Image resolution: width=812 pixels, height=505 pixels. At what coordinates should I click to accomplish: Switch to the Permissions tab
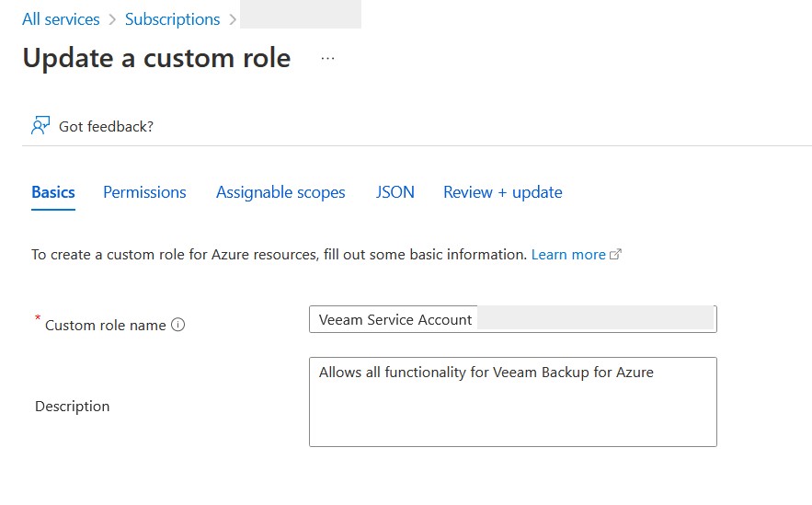144,192
